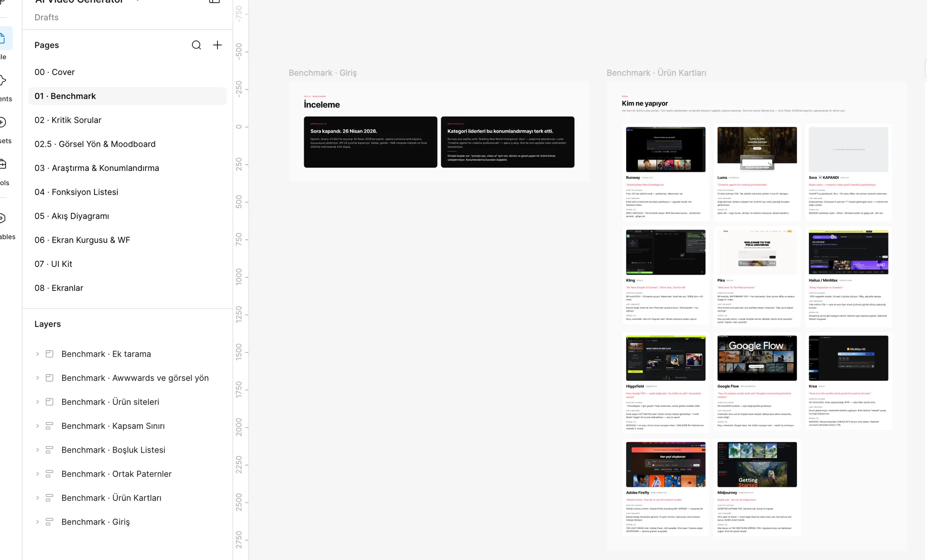Switch to the 00 · Cover page
The height and width of the screenshot is (560, 927).
click(x=127, y=72)
